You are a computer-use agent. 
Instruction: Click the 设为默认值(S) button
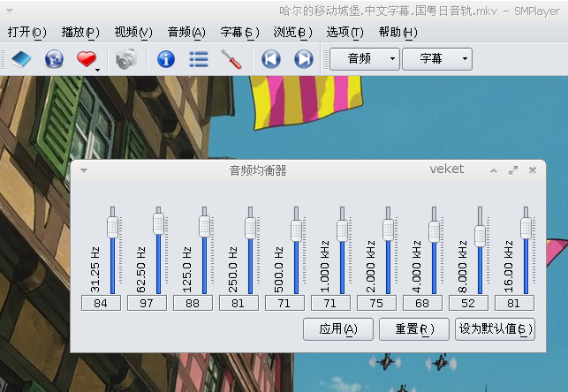495,329
